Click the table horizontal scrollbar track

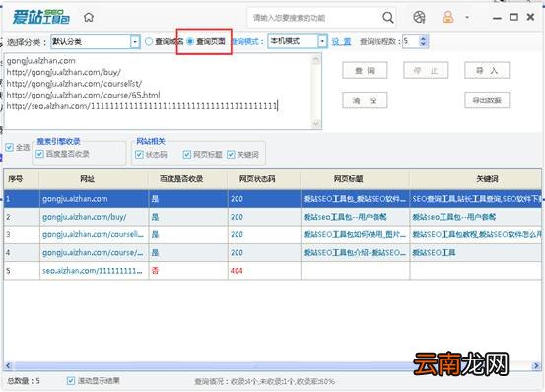[x=272, y=366]
